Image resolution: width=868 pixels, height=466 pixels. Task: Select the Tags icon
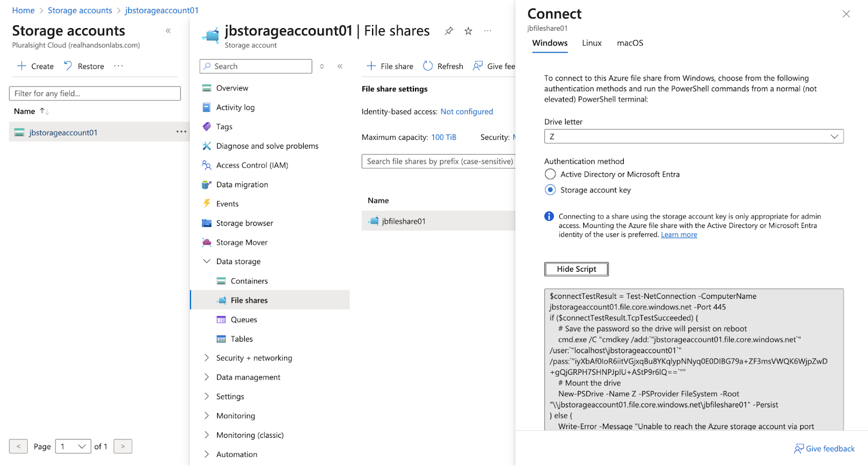coord(206,126)
